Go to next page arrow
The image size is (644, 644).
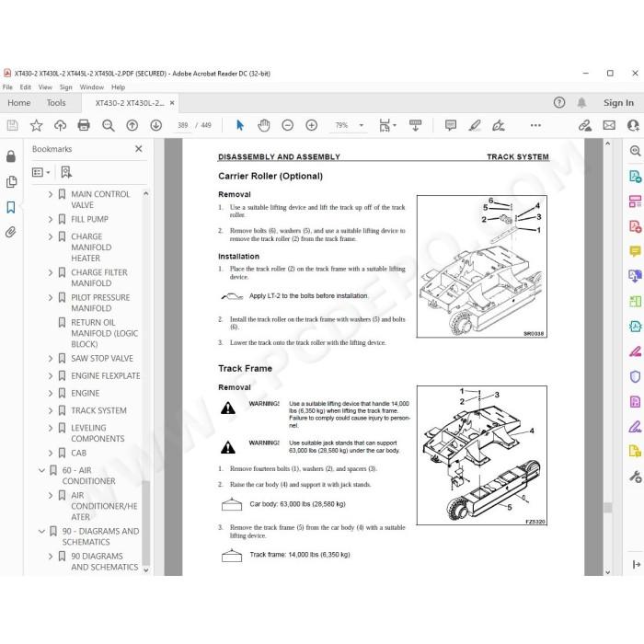pyautogui.click(x=156, y=125)
